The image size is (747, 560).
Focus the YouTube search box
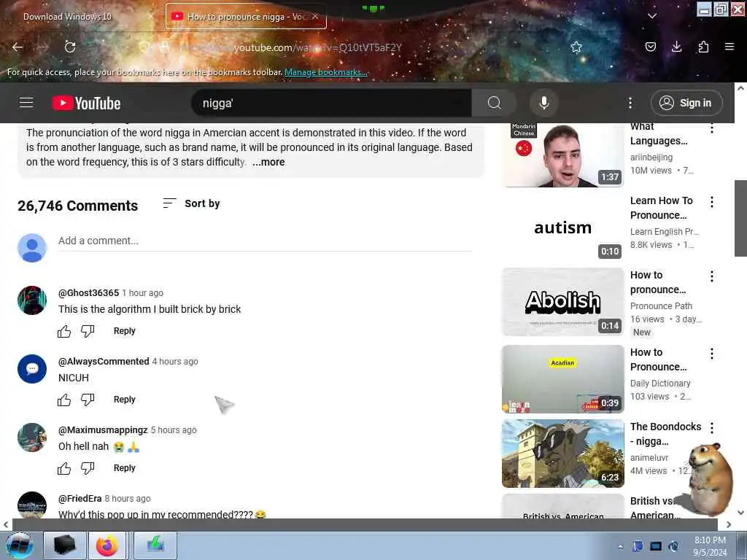click(331, 103)
